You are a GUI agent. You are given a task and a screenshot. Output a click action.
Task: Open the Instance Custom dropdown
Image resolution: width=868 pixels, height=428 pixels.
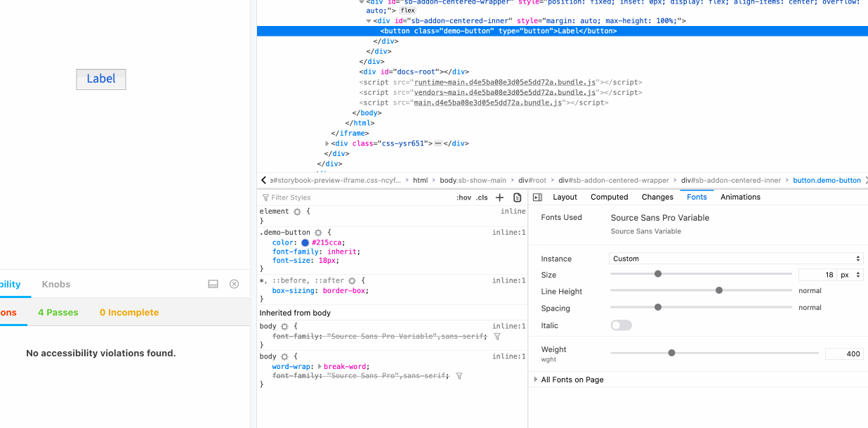[736, 259]
